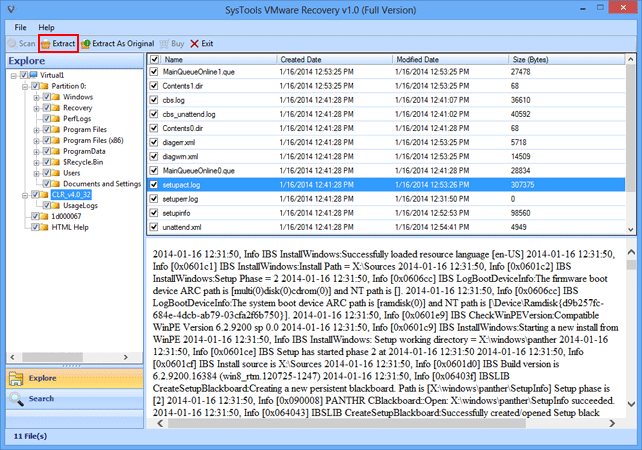Select the diagerr.xml file row
The height and width of the screenshot is (450, 642).
coord(386,142)
